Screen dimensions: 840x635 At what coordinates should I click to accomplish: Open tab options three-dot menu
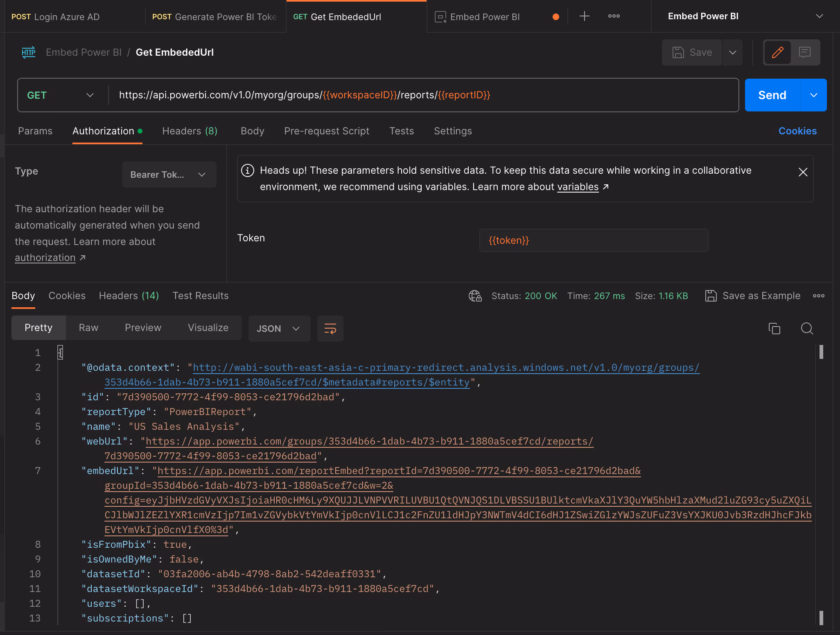point(614,16)
